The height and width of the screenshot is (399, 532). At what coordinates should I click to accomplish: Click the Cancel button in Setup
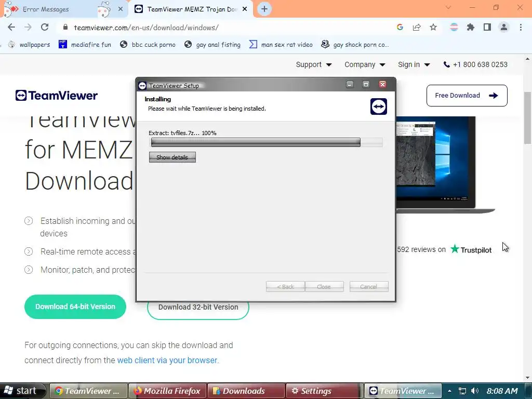coord(369,287)
